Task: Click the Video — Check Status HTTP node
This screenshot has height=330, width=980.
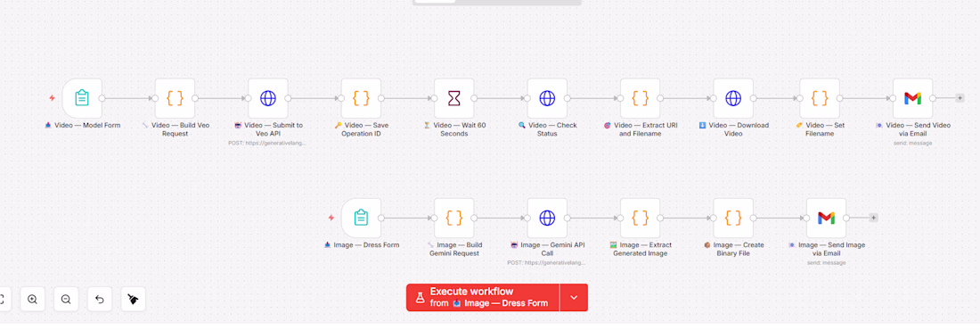Action: (x=548, y=98)
